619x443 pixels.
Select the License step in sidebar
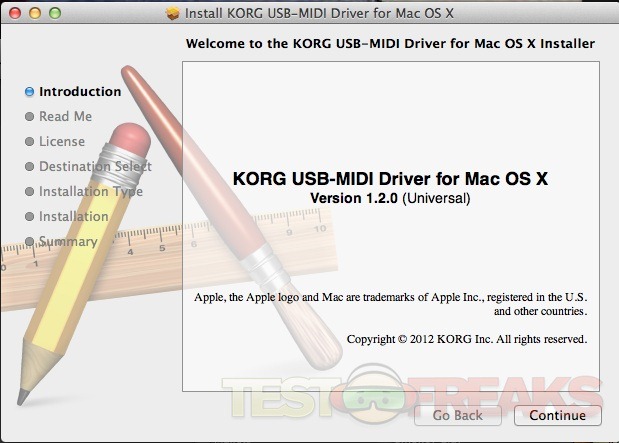point(62,142)
